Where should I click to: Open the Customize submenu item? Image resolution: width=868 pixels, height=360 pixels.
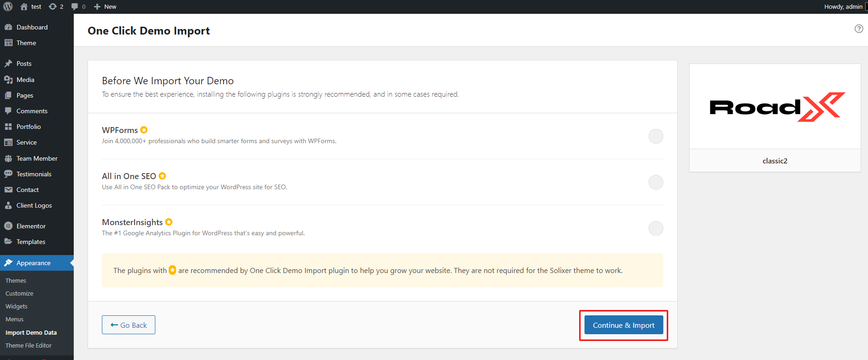19,293
